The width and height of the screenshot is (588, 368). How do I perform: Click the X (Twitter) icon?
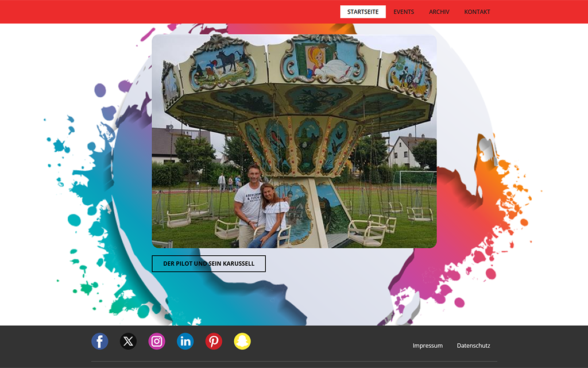tap(128, 342)
